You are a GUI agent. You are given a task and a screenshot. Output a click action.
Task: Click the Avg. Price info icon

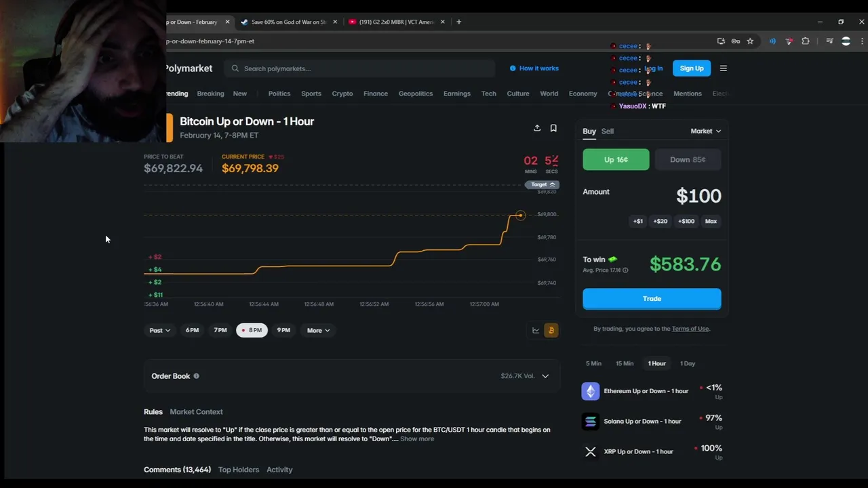pyautogui.click(x=625, y=270)
